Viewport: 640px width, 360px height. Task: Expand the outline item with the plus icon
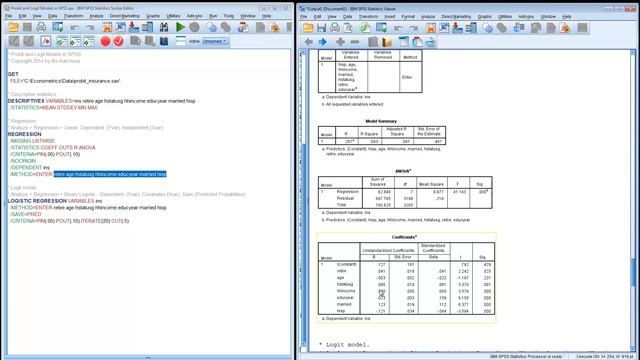[340, 42]
